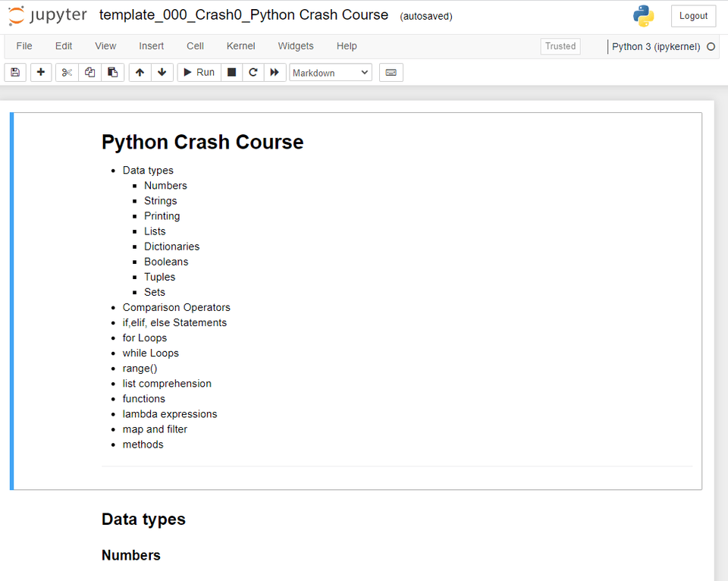Click the Jupyter logo

click(x=47, y=15)
